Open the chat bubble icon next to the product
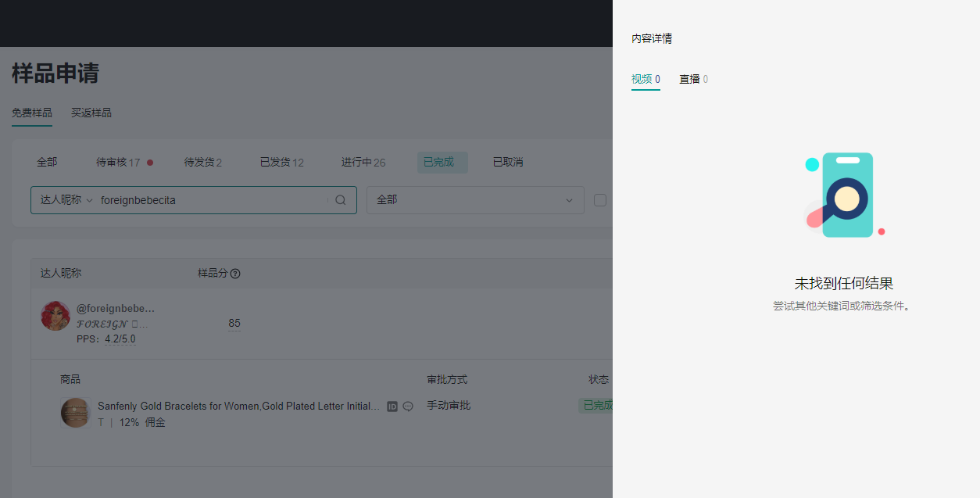 click(407, 406)
